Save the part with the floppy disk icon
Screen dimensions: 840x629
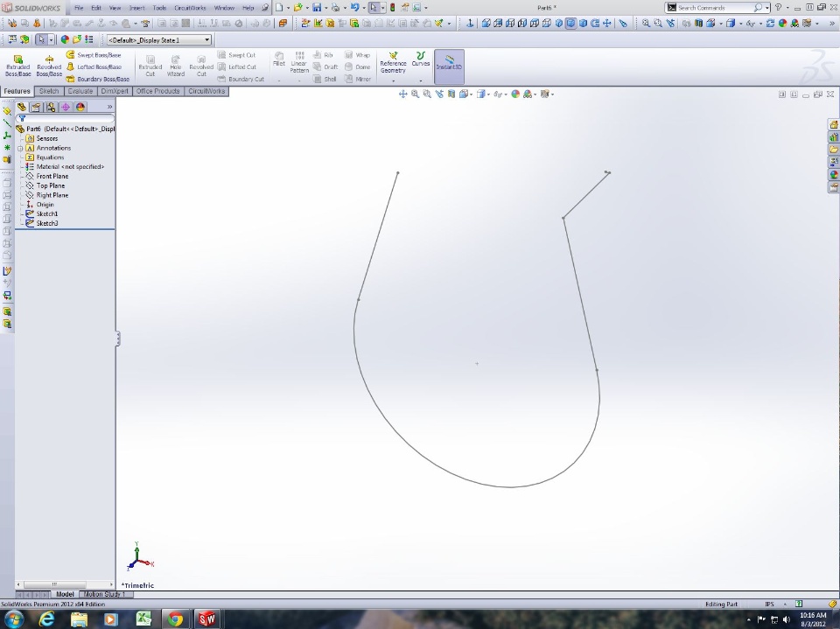click(317, 8)
